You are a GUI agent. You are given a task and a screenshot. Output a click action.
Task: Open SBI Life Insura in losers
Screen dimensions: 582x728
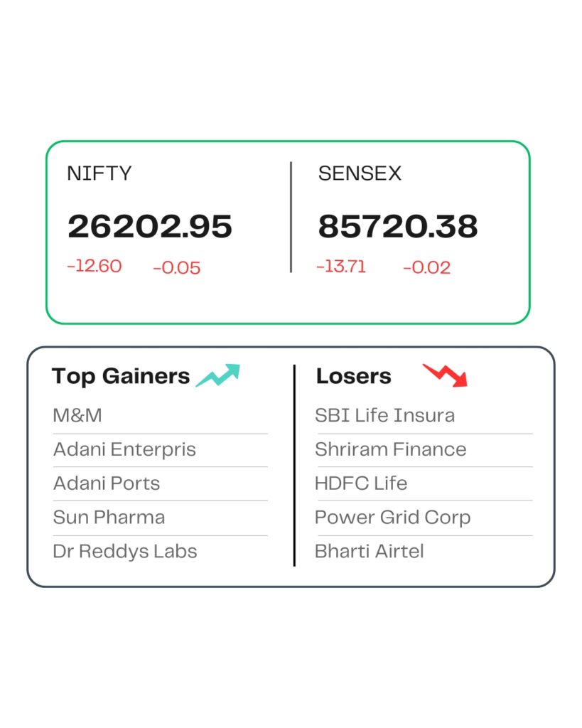click(384, 415)
